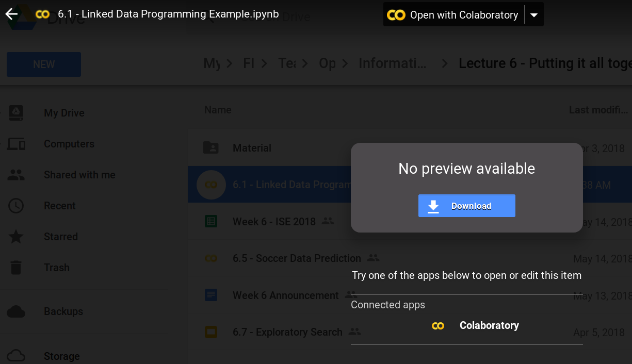Open the Starred section
This screenshot has height=364, width=632.
click(61, 237)
